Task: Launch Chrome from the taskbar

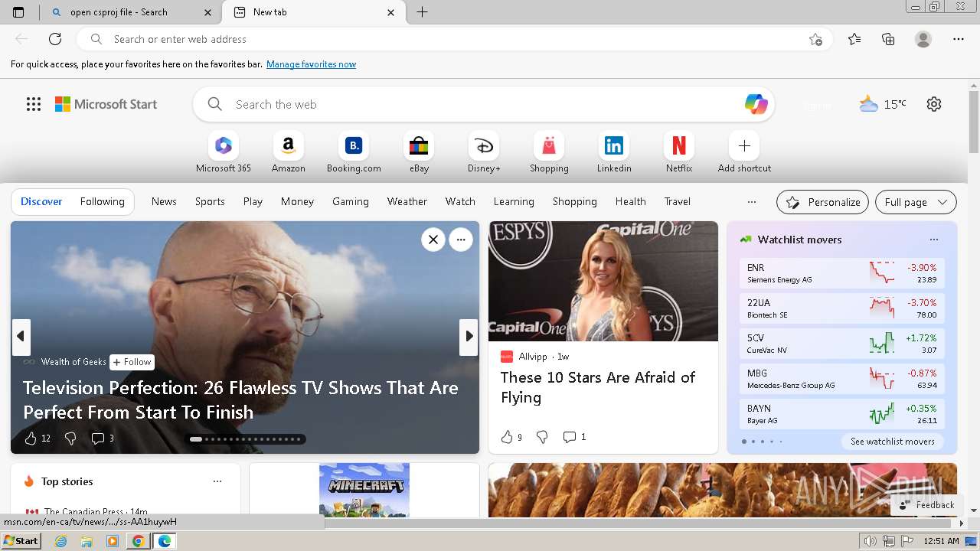Action: (139, 541)
